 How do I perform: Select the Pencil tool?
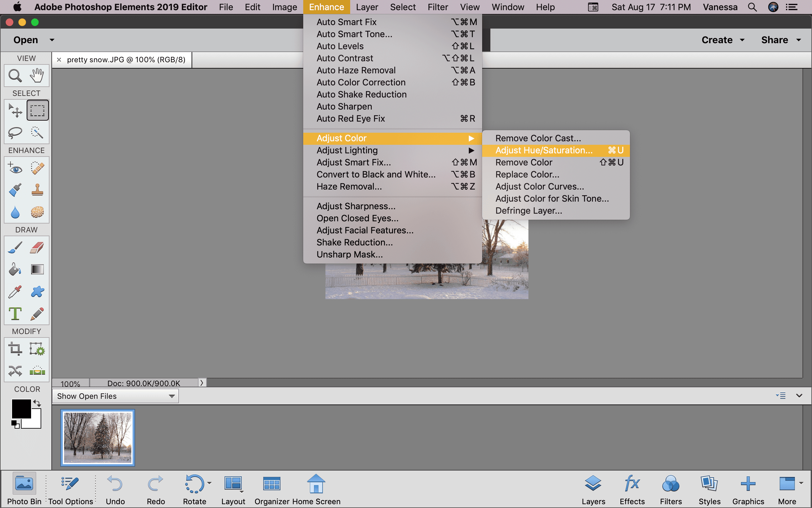pos(37,314)
